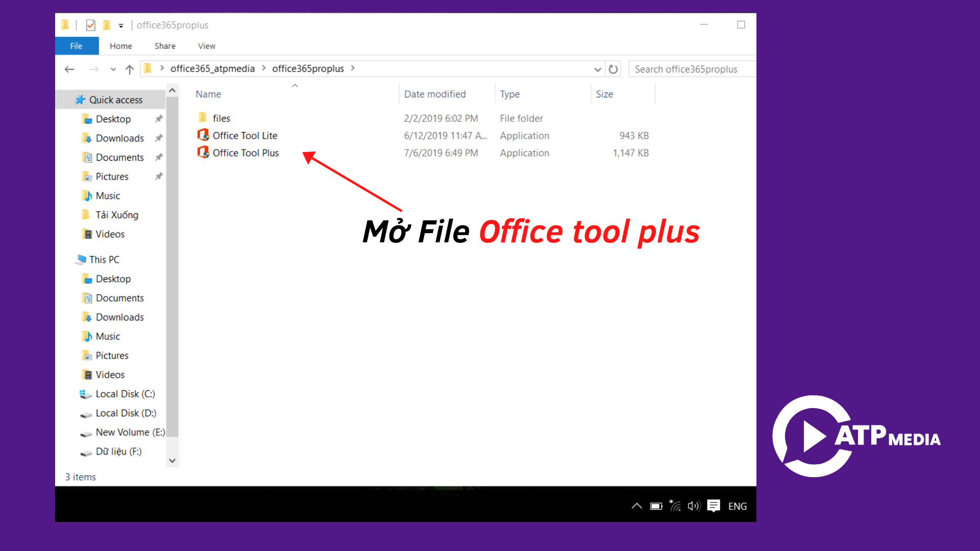
Task: Click office365_atpmedia in the address path
Action: coord(212,68)
